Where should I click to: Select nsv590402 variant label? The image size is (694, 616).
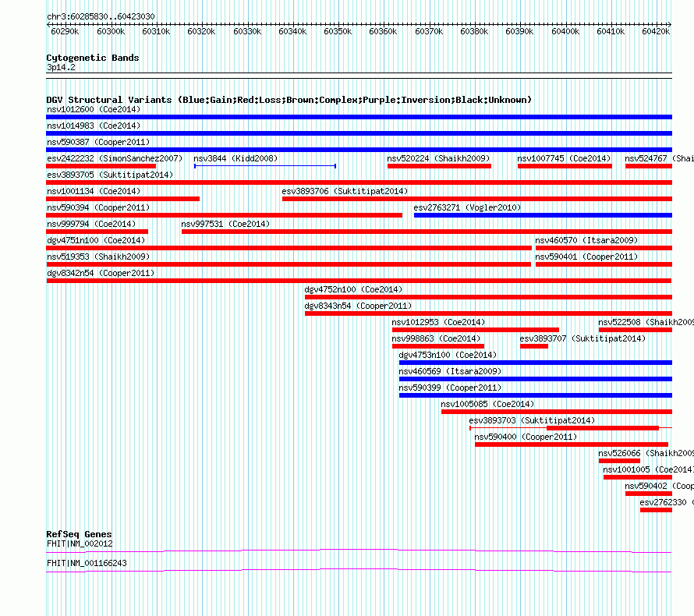659,486
